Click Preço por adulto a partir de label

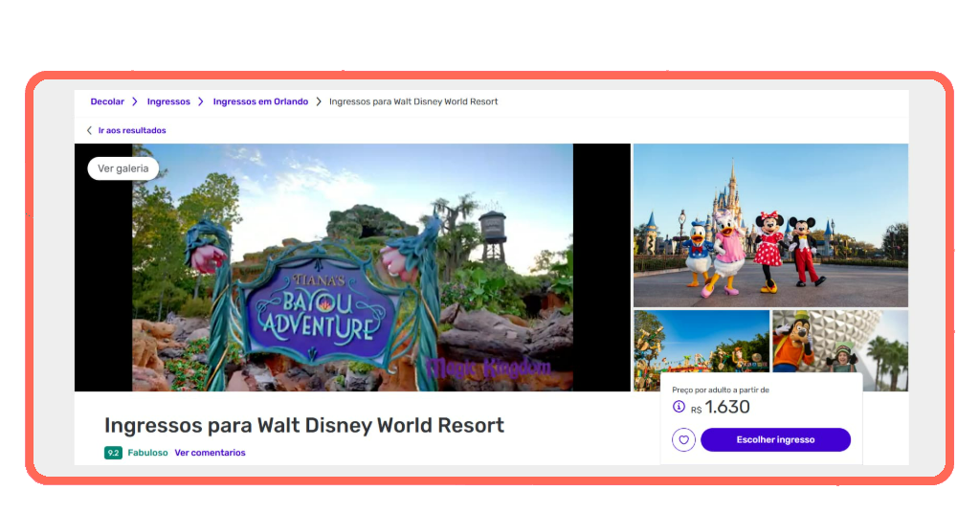pos(721,390)
